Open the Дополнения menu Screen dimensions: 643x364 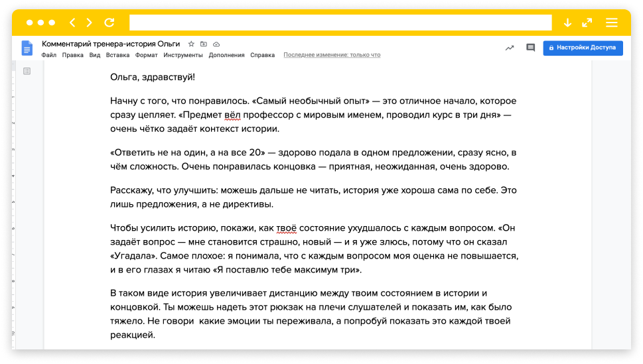[x=226, y=55]
